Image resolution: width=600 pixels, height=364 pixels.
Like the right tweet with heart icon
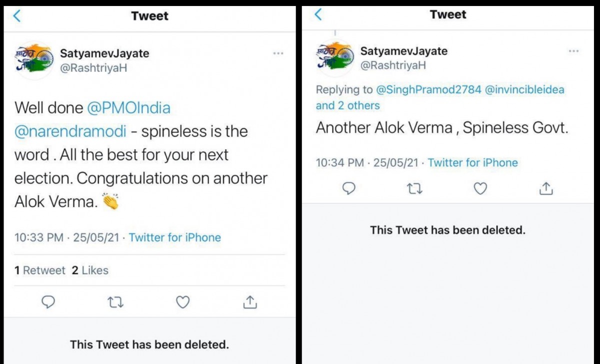point(480,188)
